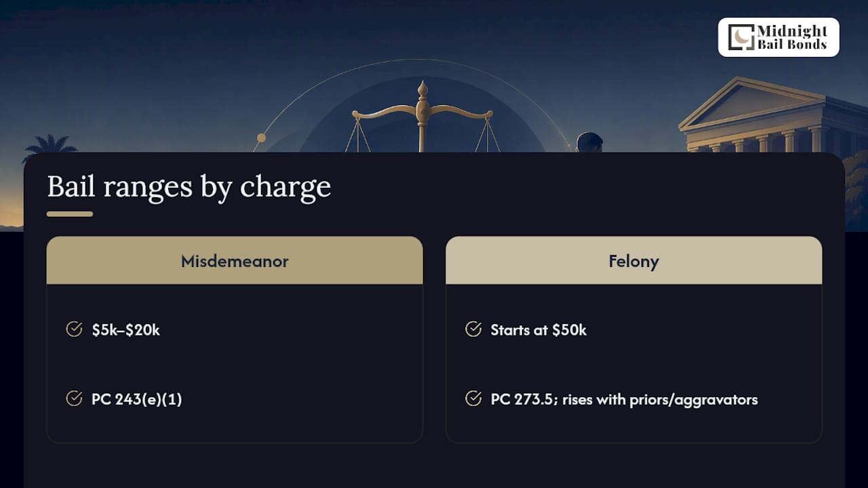Click the person silhouette near the scales
The height and width of the screenshot is (488, 868).
click(589, 142)
